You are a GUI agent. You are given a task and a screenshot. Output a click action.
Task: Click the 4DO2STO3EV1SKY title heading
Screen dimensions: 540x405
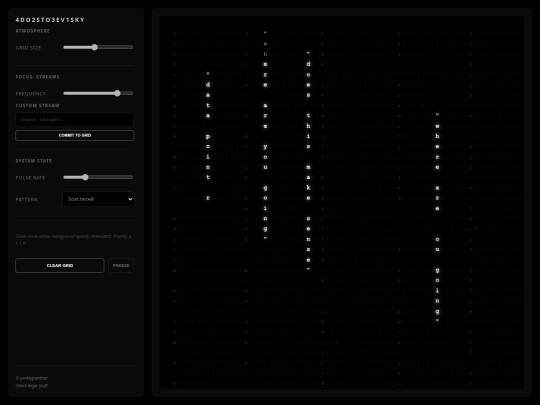(50, 20)
